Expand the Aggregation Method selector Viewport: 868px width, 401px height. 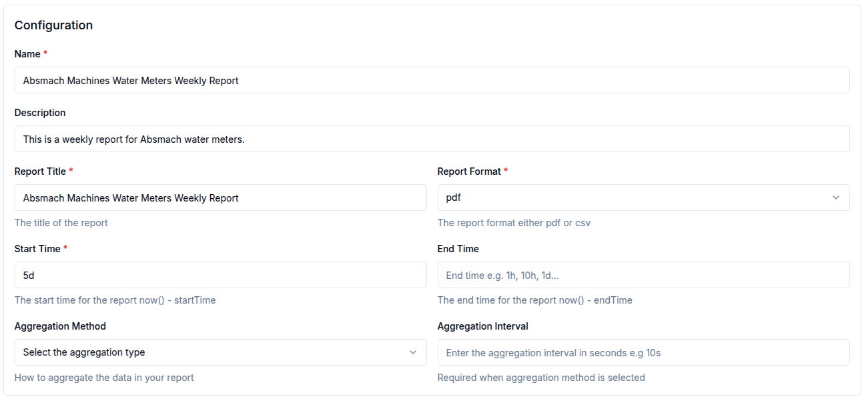pos(220,352)
